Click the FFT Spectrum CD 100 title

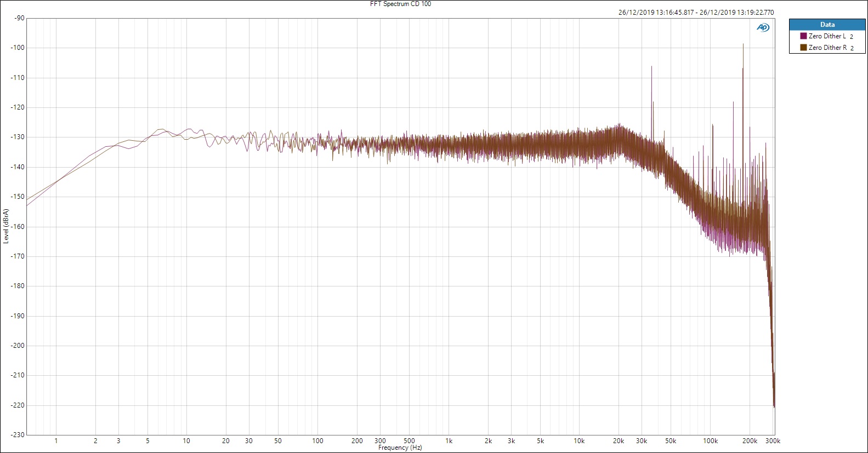(400, 4)
